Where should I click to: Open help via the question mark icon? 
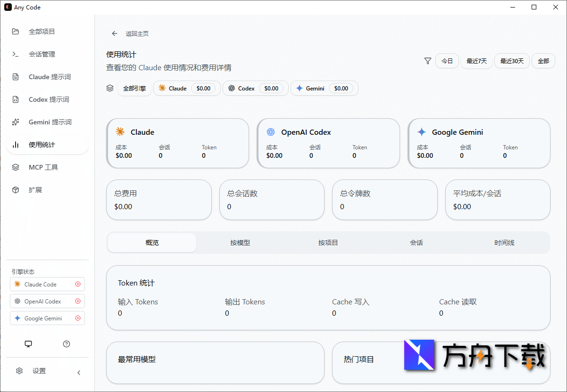[x=66, y=344]
